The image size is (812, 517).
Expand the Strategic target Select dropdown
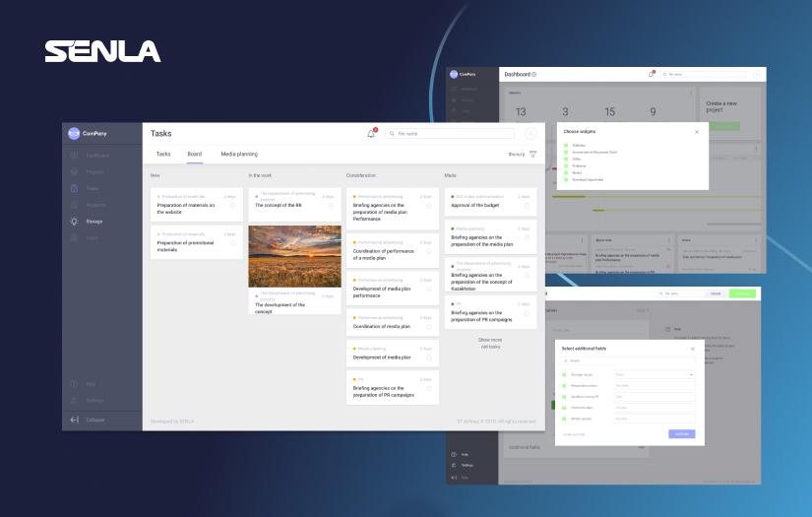coord(654,375)
